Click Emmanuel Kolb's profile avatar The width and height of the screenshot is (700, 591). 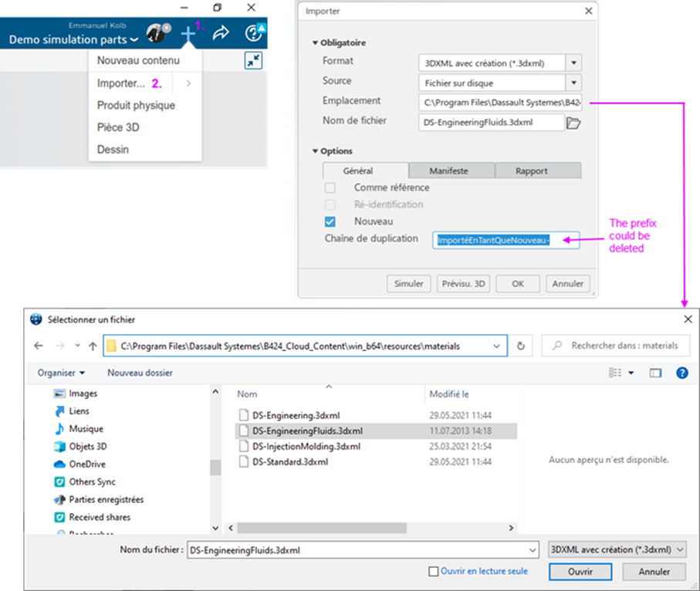(x=157, y=32)
